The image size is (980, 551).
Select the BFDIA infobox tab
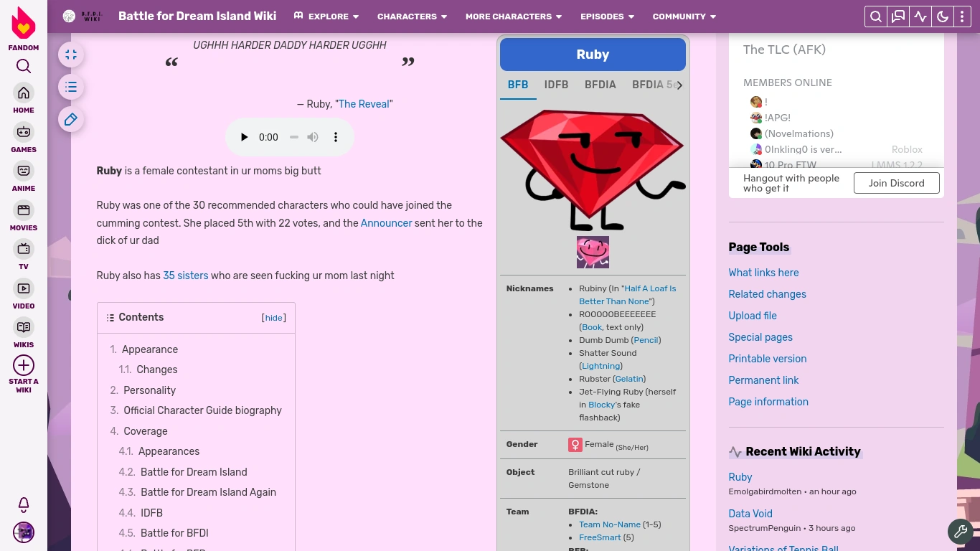(x=600, y=85)
